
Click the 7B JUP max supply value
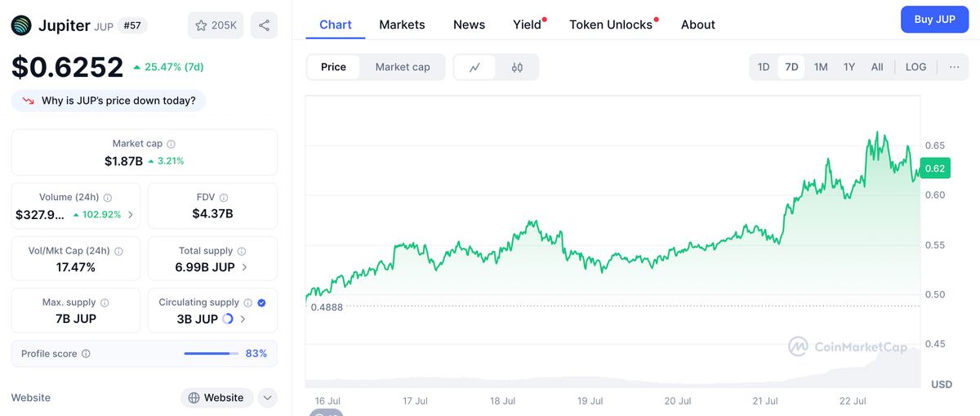pyautogui.click(x=75, y=319)
